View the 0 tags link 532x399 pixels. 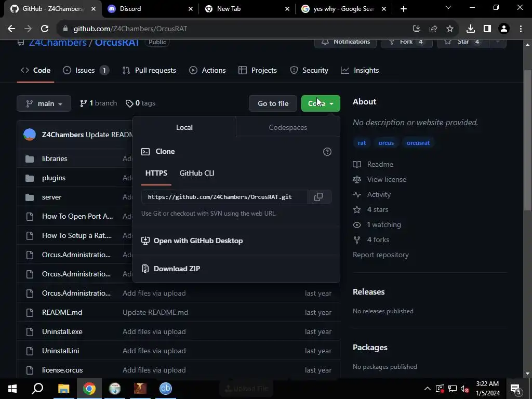tap(140, 103)
